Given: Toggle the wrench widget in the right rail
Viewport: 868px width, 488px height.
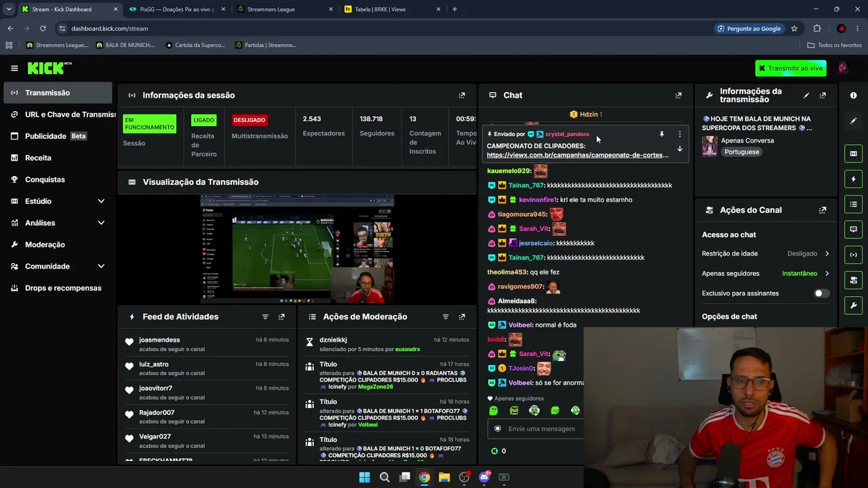Looking at the screenshot, I should coord(853,305).
